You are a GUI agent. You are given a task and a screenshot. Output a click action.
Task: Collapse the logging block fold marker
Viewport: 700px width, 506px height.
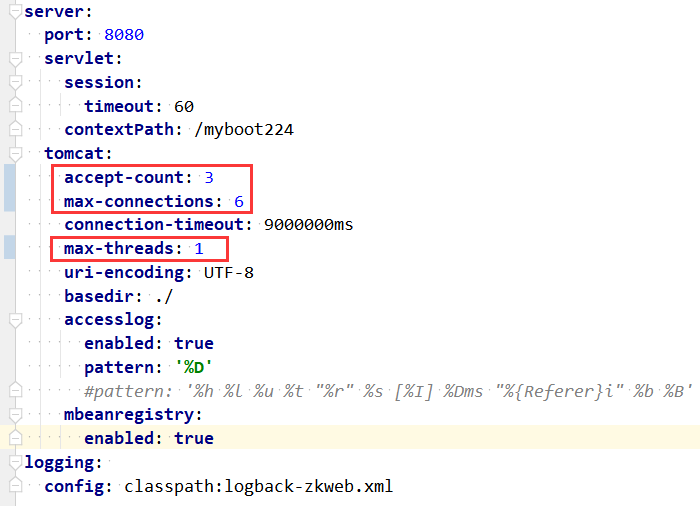point(15,462)
